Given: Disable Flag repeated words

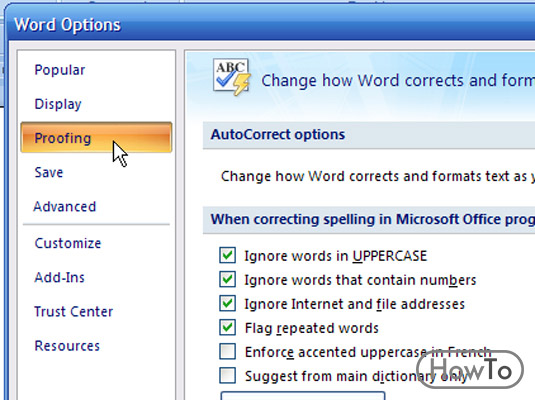Looking at the screenshot, I should point(228,328).
